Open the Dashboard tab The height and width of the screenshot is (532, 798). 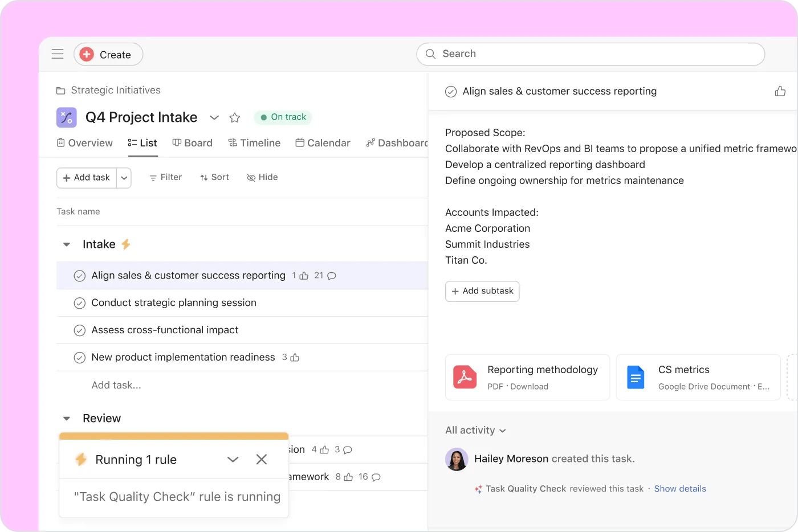(397, 143)
